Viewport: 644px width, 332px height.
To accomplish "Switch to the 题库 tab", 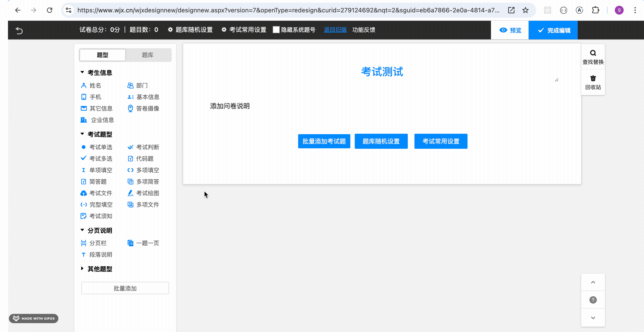I will [148, 55].
